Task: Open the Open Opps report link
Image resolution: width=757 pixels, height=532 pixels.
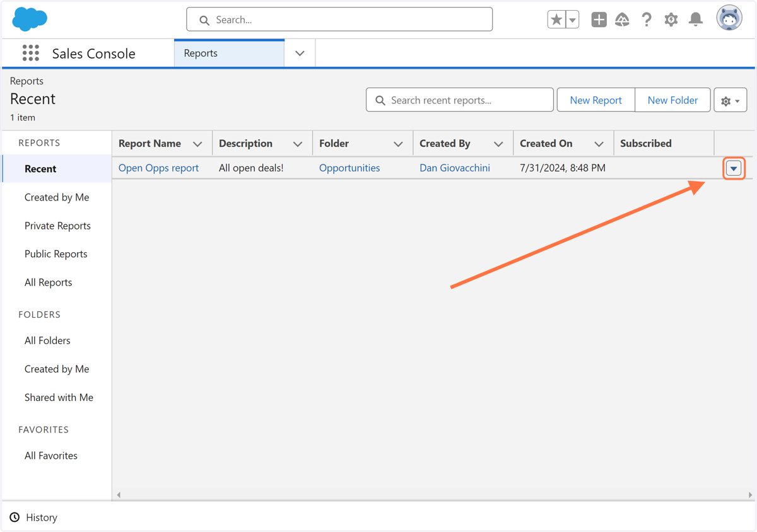Action: 158,168
